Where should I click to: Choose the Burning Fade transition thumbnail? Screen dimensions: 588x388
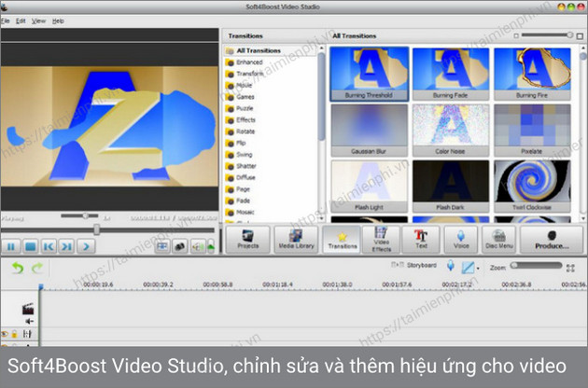pos(451,74)
